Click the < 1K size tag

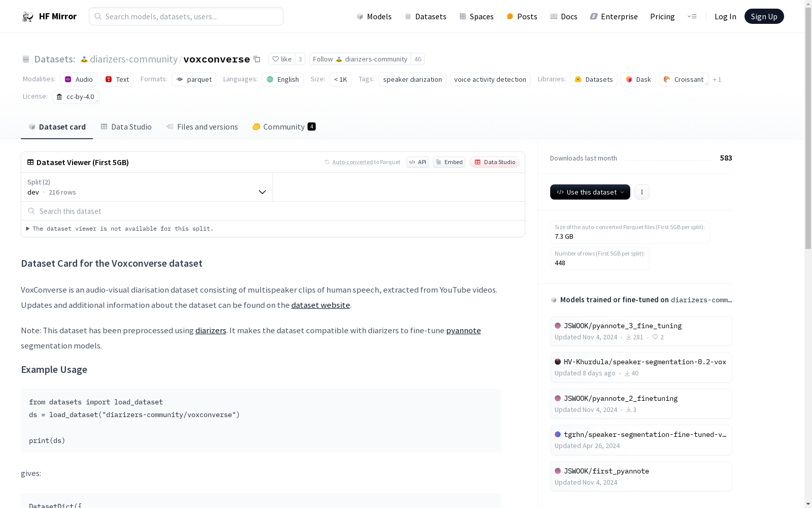[x=341, y=79]
